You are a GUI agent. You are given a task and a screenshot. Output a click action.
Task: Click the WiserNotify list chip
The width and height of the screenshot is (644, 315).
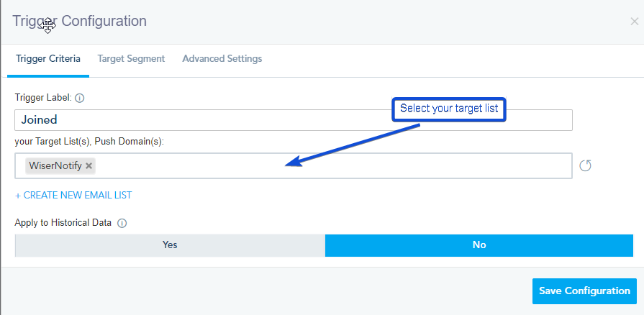tap(60, 166)
